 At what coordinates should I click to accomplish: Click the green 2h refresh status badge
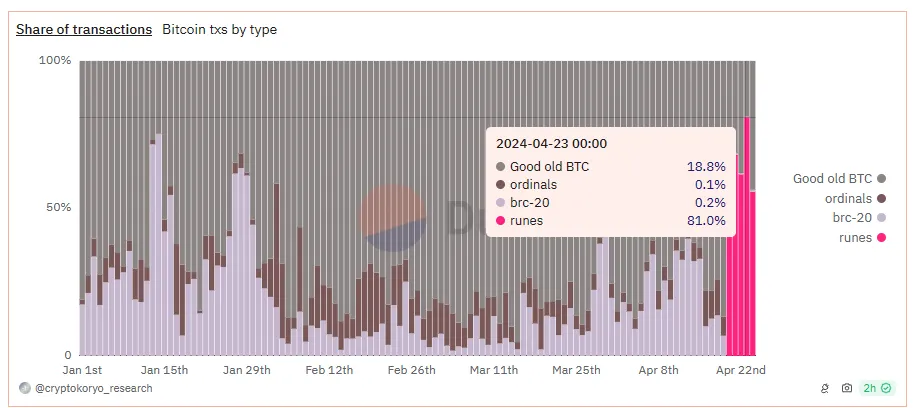[879, 388]
